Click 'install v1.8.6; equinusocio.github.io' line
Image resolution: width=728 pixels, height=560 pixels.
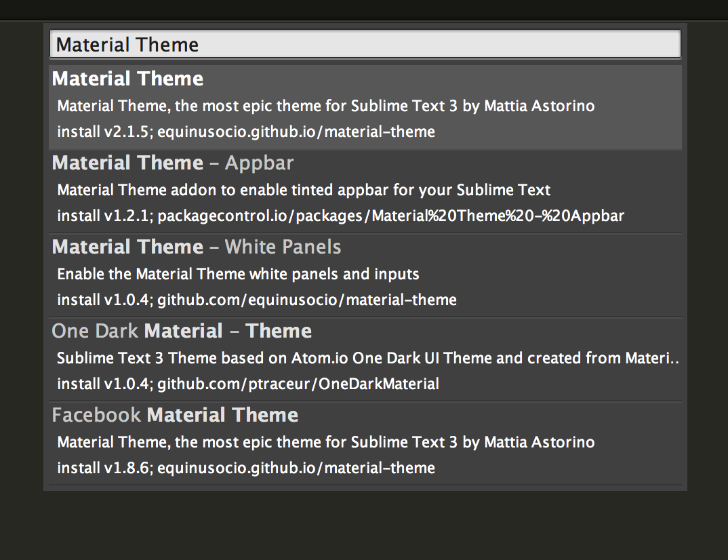click(x=245, y=468)
